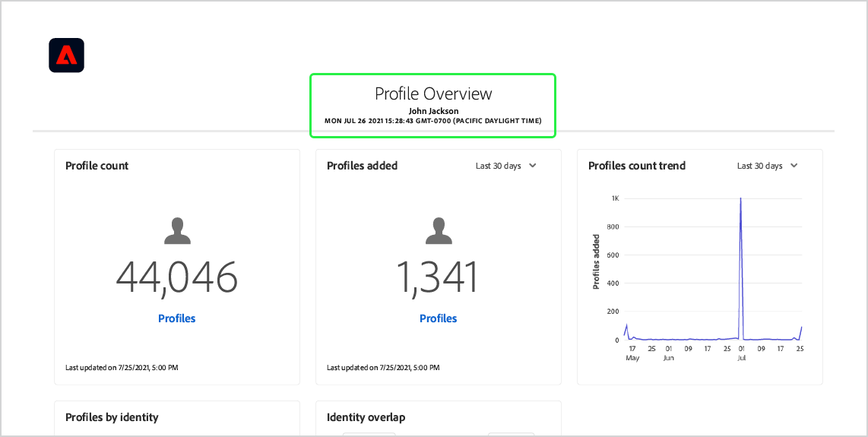Open Last 30 days dropdown in Profiles count trend
The image size is (868, 437).
coord(767,166)
